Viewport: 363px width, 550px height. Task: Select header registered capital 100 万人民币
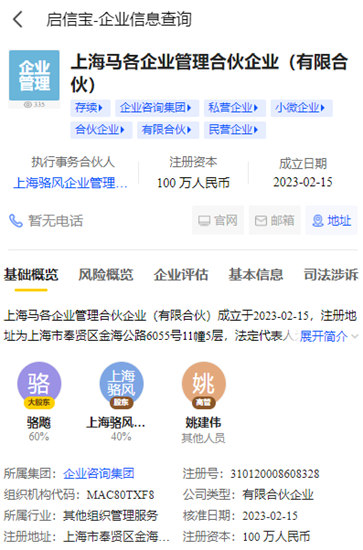193,183
